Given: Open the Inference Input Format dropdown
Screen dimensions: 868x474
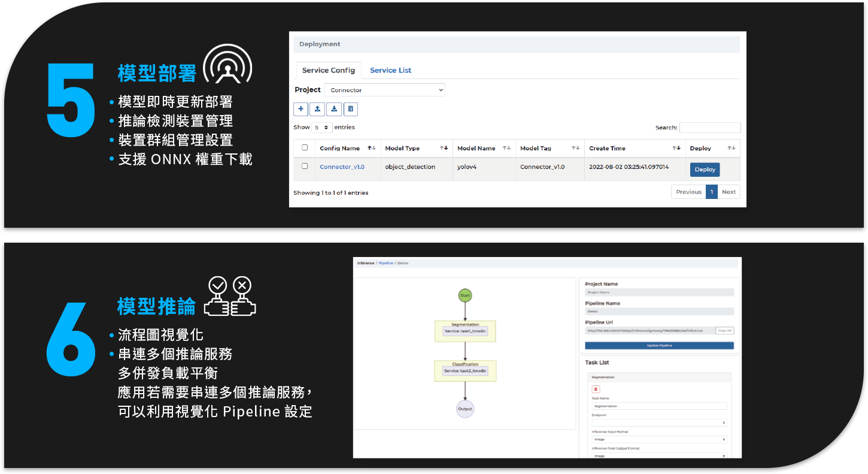Looking at the screenshot, I should pyautogui.click(x=659, y=439).
